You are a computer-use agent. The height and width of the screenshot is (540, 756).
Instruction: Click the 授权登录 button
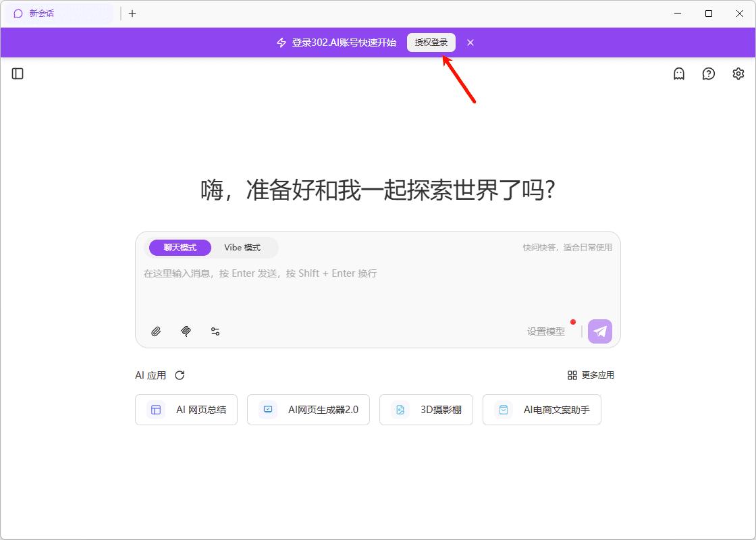tap(431, 43)
